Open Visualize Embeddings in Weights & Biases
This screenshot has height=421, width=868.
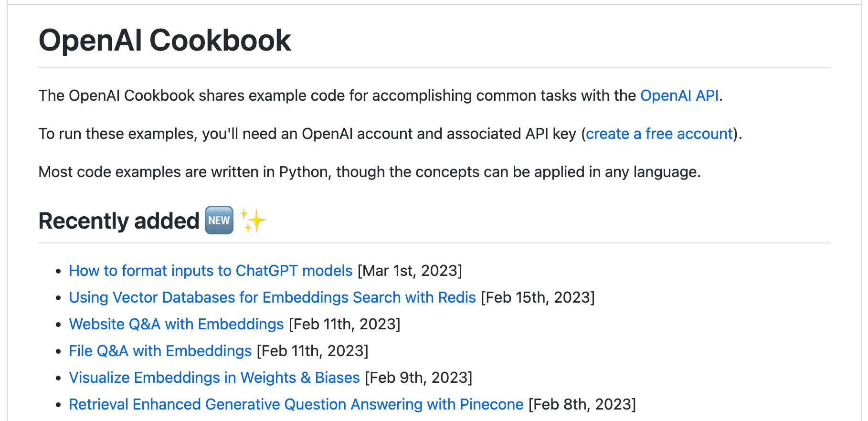[214, 378]
